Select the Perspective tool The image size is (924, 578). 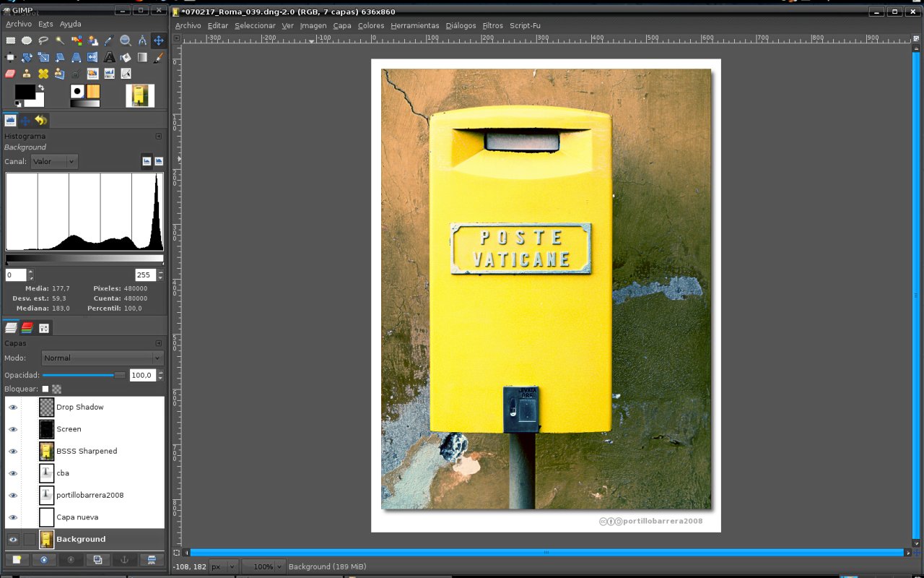click(x=77, y=57)
